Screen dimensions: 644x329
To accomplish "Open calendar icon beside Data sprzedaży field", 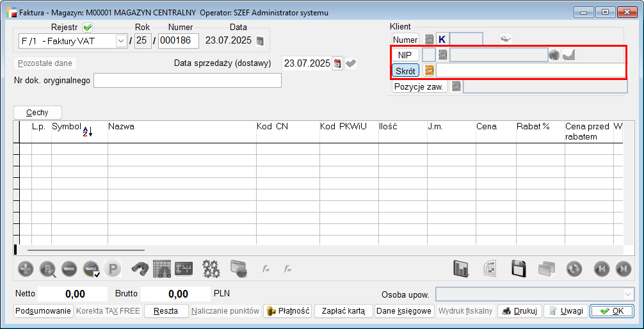I will pyautogui.click(x=337, y=63).
